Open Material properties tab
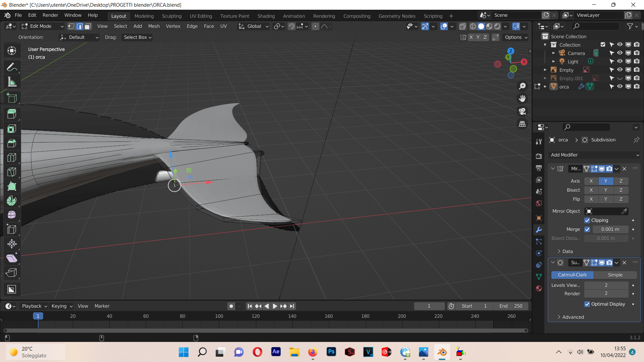This screenshot has width=644, height=362. [x=539, y=289]
